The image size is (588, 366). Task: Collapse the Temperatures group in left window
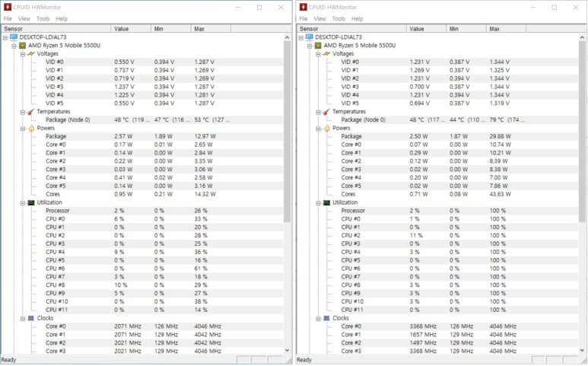pos(23,112)
